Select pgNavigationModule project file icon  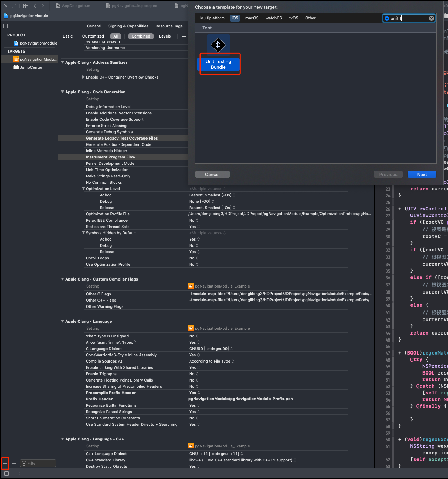pos(16,43)
